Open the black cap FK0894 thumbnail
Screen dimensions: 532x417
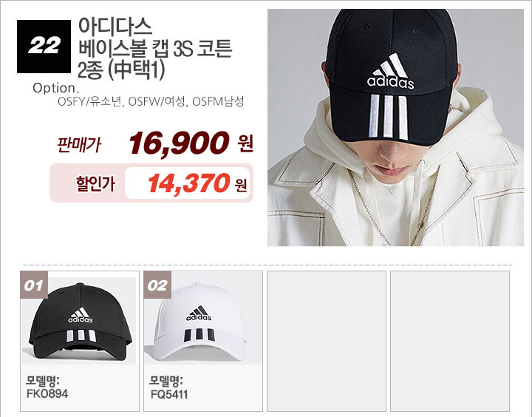(x=79, y=321)
